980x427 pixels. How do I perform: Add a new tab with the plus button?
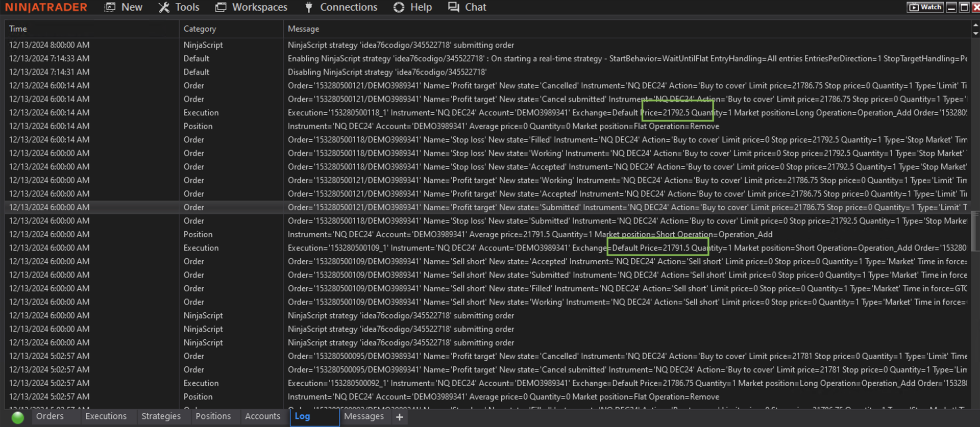tap(400, 417)
